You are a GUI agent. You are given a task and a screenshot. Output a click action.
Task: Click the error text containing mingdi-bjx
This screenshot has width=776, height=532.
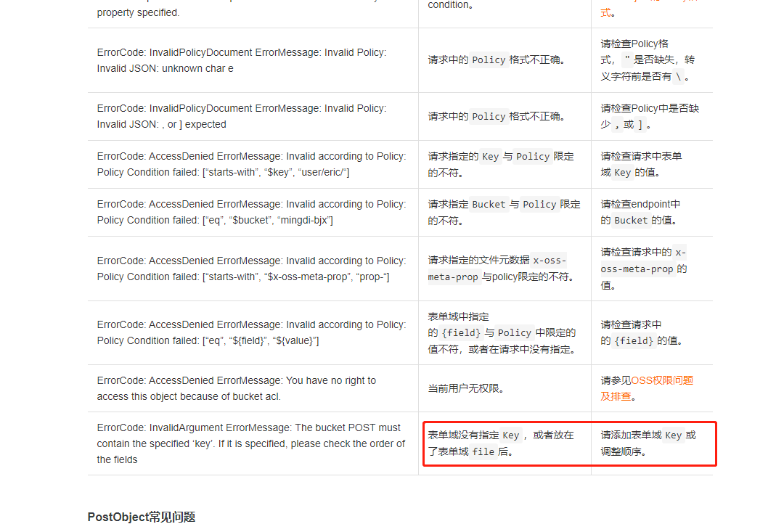click(251, 213)
